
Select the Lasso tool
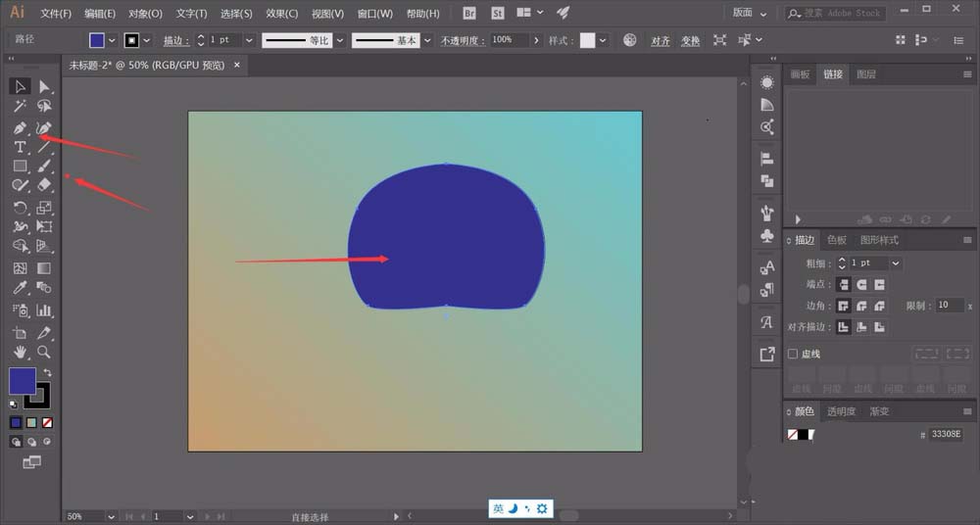coord(44,106)
